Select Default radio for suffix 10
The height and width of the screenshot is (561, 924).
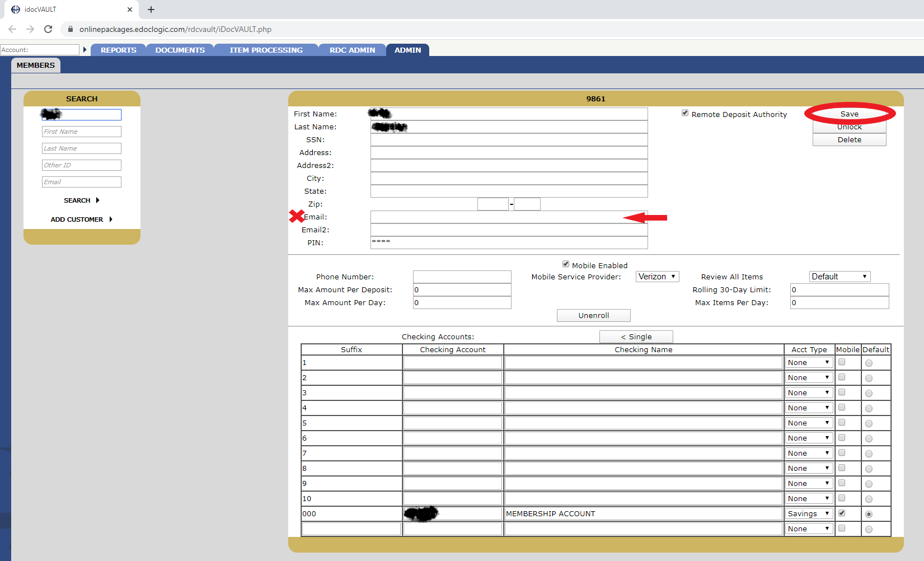pyautogui.click(x=869, y=499)
